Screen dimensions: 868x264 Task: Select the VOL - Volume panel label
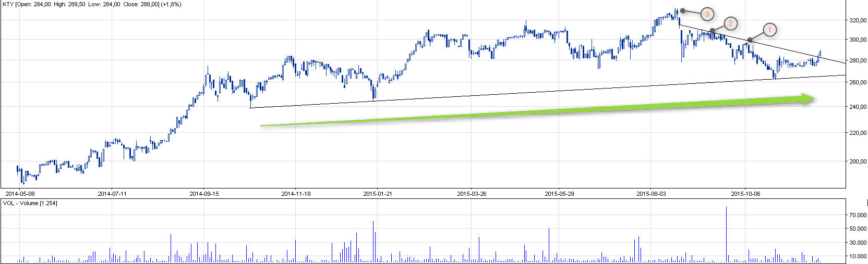(30, 203)
